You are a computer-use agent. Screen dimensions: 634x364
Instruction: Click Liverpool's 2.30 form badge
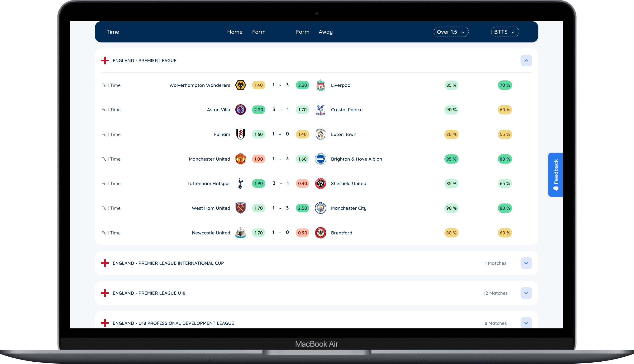[x=302, y=85]
